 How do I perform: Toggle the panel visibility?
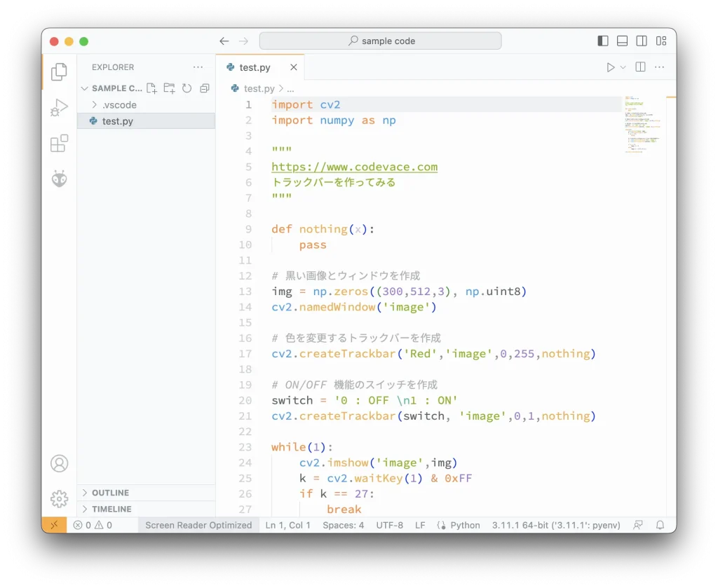[x=622, y=41]
